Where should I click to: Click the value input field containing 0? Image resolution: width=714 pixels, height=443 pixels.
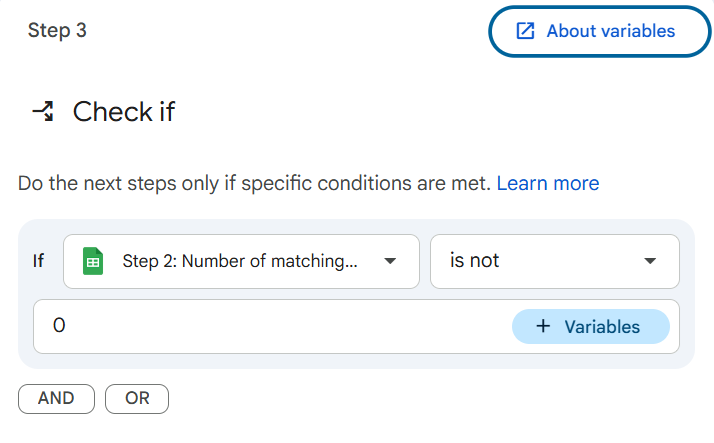tap(270, 327)
